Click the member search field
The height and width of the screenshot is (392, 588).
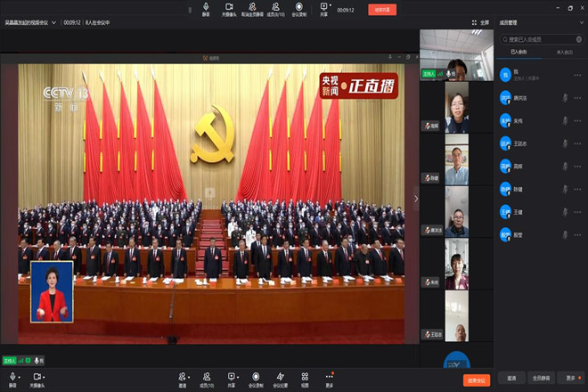pos(541,39)
